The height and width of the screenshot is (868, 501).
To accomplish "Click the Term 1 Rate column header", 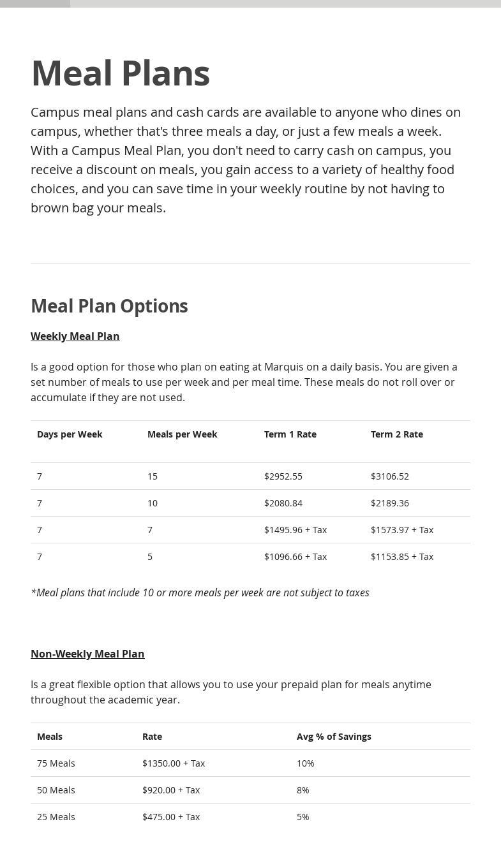I will click(x=290, y=434).
